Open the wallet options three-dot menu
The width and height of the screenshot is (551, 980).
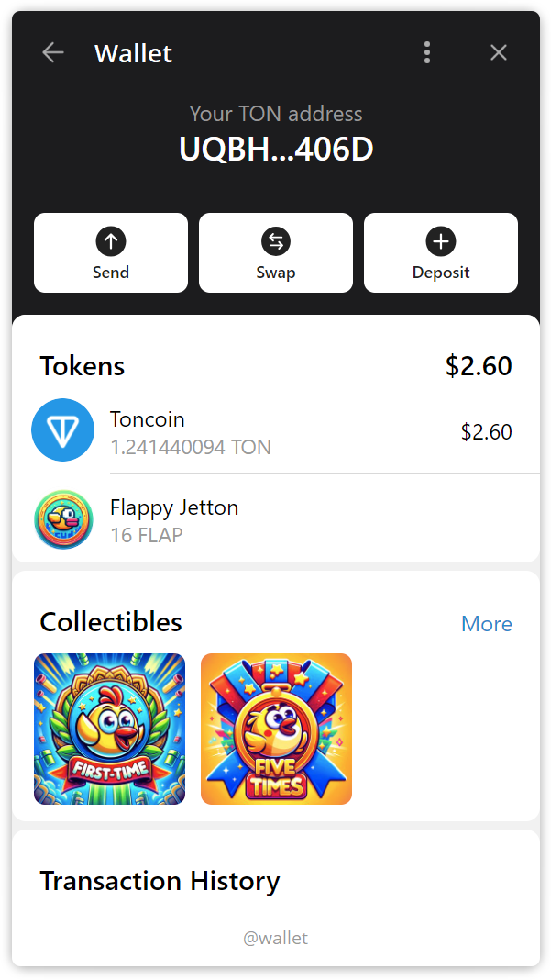[x=427, y=52]
